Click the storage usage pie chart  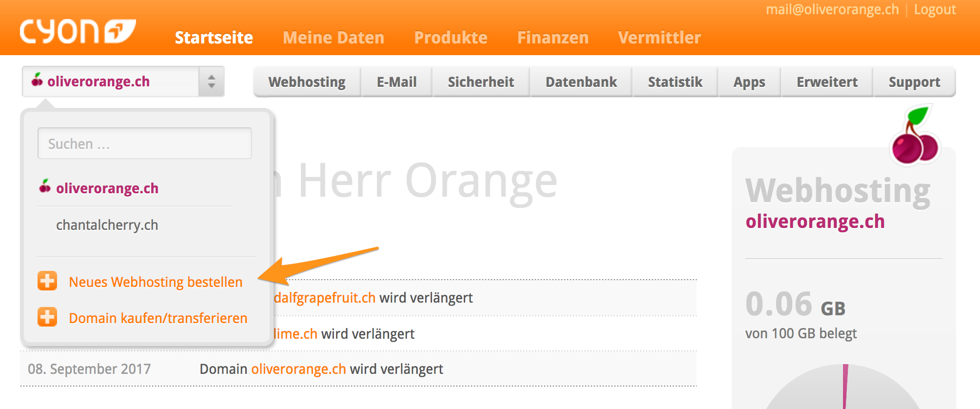[843, 387]
